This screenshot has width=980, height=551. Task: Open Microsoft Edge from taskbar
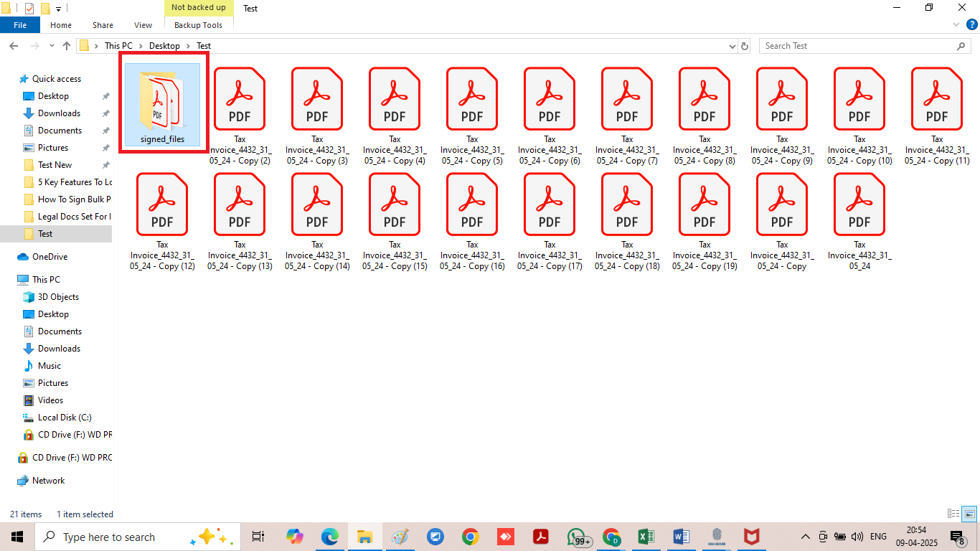point(330,537)
